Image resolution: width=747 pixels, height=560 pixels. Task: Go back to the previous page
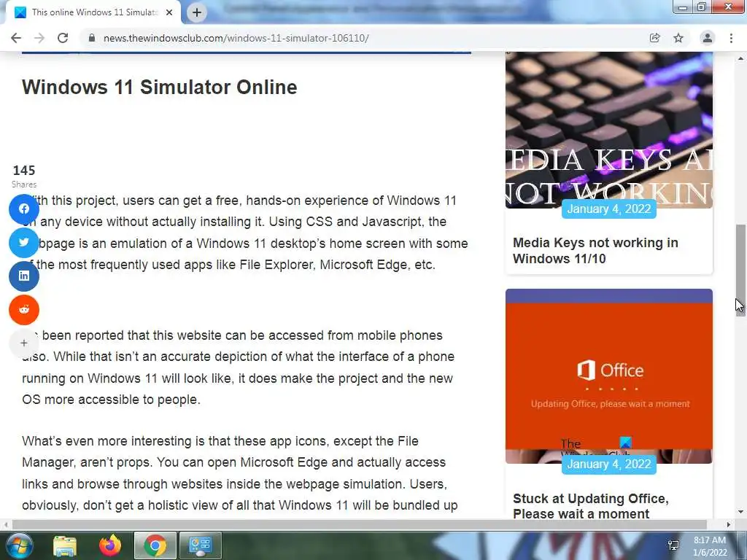pyautogui.click(x=16, y=38)
